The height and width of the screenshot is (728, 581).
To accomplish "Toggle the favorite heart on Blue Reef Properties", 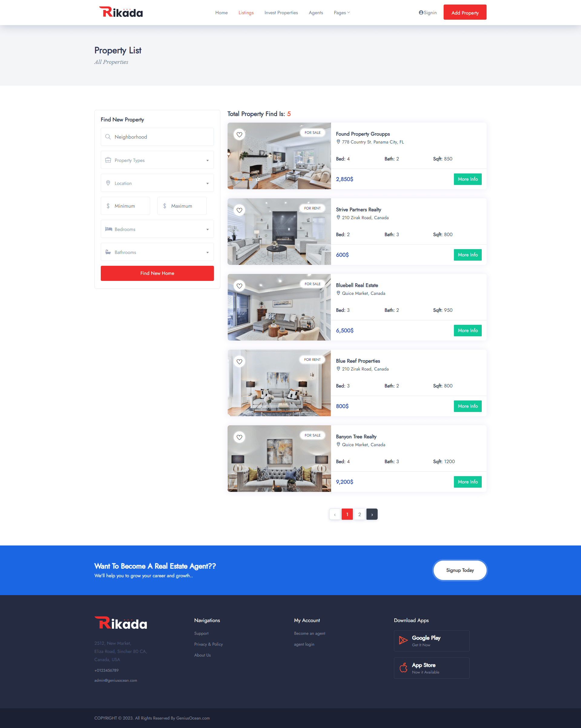I will [x=239, y=361].
